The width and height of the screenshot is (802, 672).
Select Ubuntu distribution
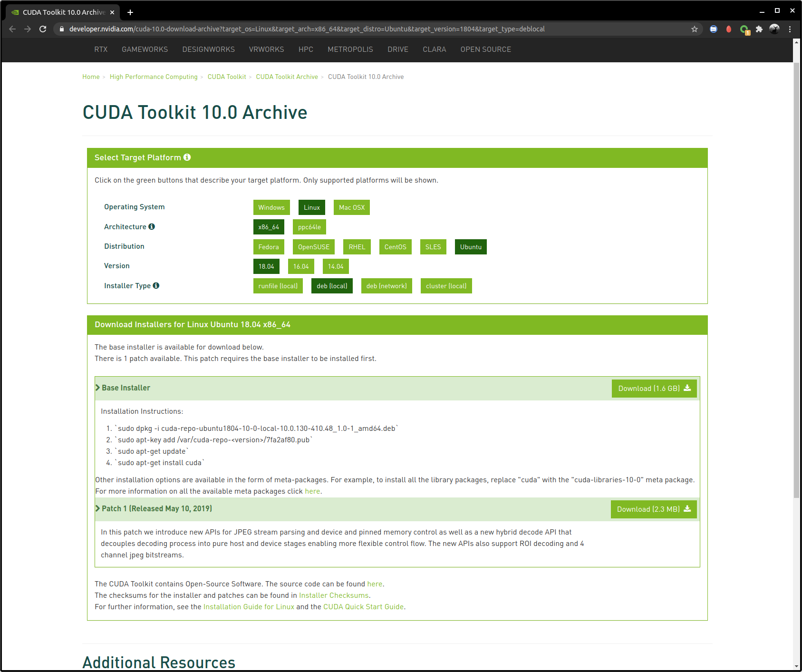[471, 247]
